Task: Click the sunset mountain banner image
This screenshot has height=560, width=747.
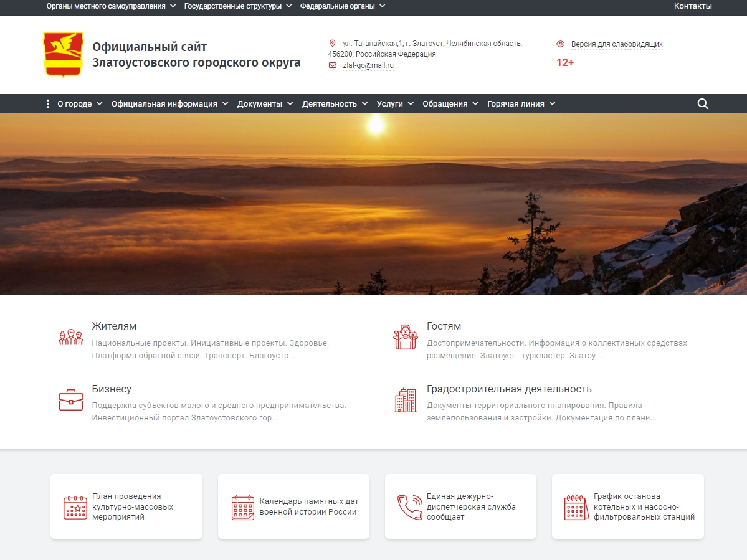Action: (x=373, y=204)
